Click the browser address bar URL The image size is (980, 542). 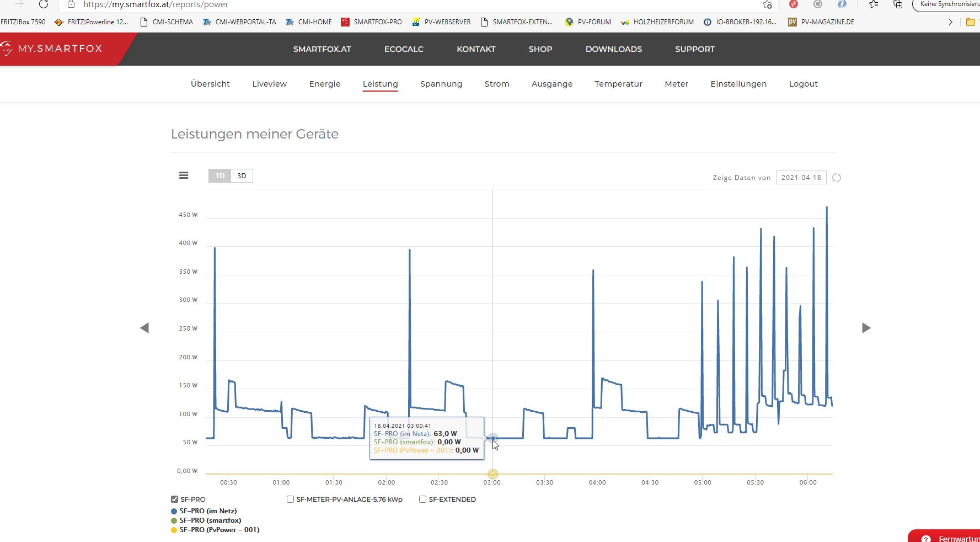coord(156,4)
